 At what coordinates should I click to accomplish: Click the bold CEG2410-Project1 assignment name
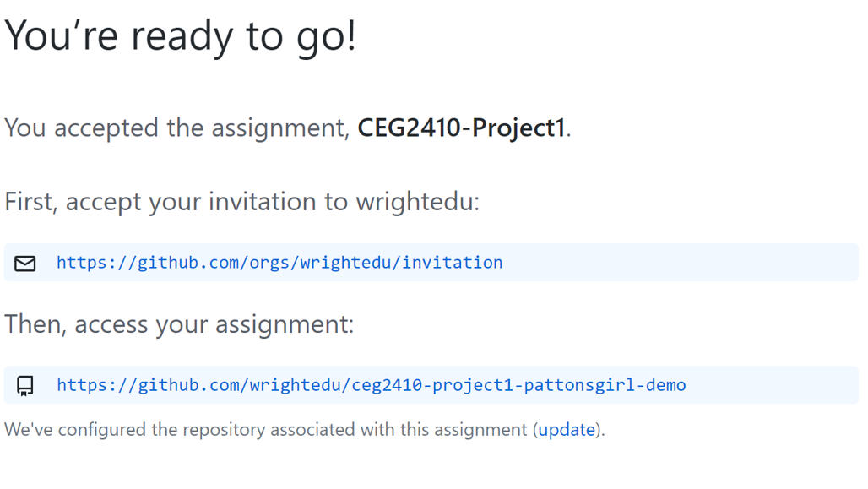coord(461,128)
